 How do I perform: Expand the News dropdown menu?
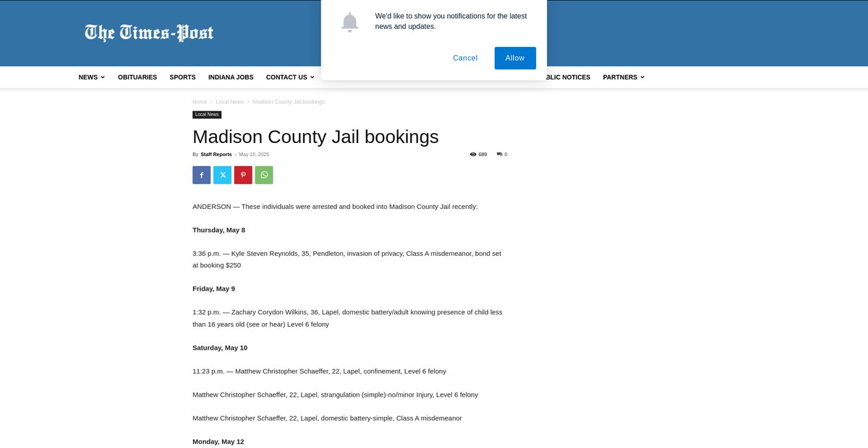91,77
